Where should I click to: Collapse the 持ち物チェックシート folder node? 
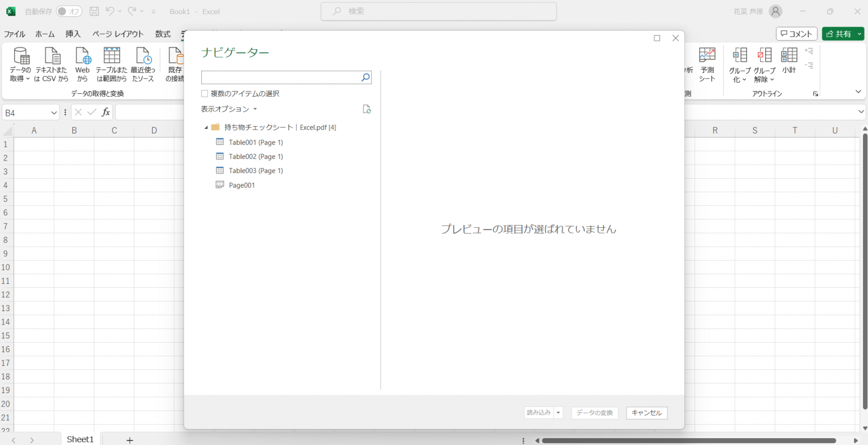(x=206, y=128)
